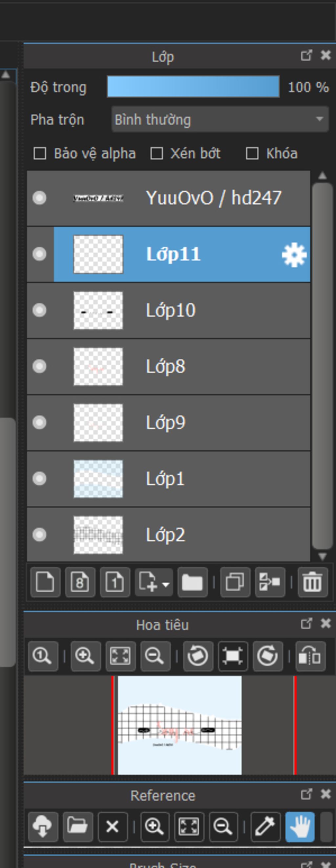Toggle the Xén bớt checkbox
336x868 pixels.
pyautogui.click(x=157, y=154)
